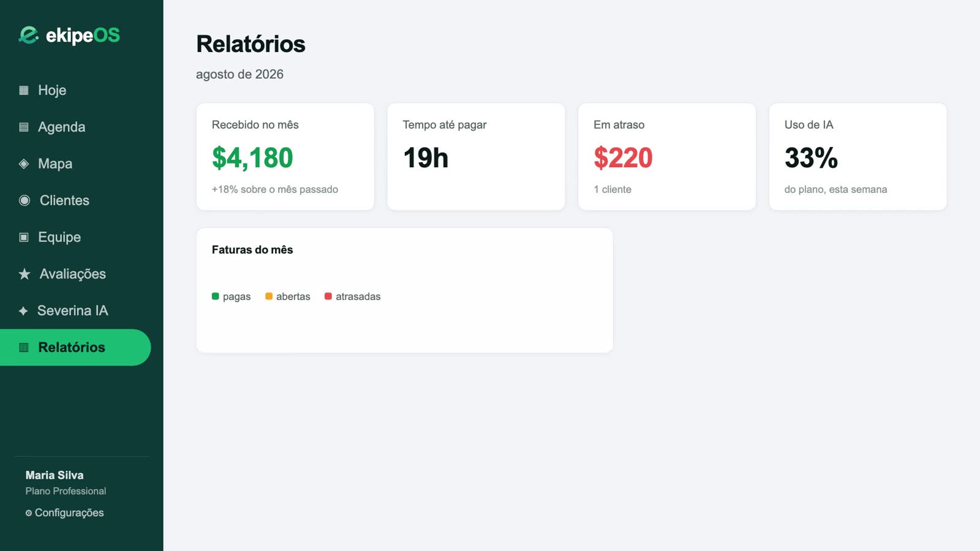Click the +18% sobre o mês passado text
This screenshot has height=551, width=980.
[x=275, y=190]
